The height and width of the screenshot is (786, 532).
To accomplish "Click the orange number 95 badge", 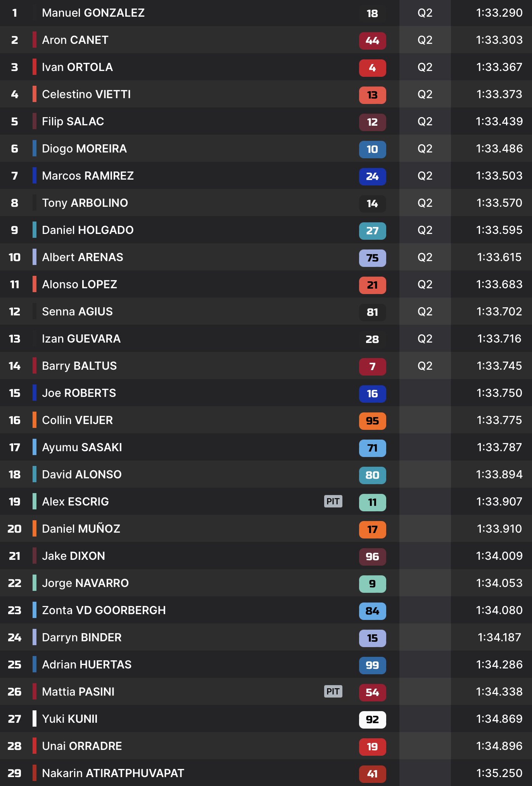I will [372, 421].
